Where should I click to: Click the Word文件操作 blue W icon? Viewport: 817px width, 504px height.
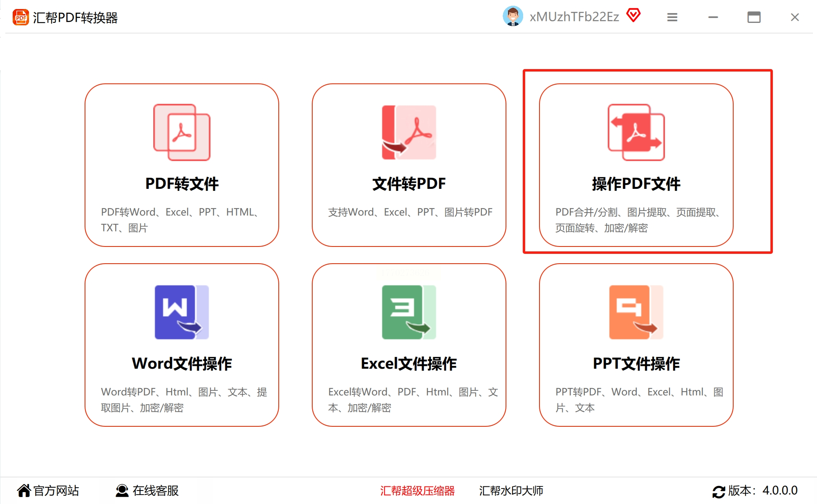[181, 312]
